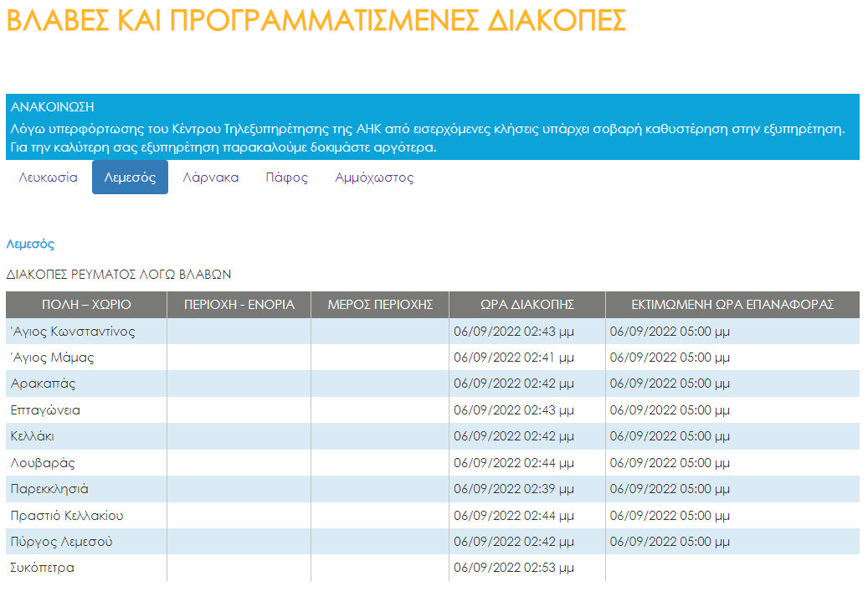The image size is (868, 597).
Task: Open the Πάφος tab
Action: (287, 178)
